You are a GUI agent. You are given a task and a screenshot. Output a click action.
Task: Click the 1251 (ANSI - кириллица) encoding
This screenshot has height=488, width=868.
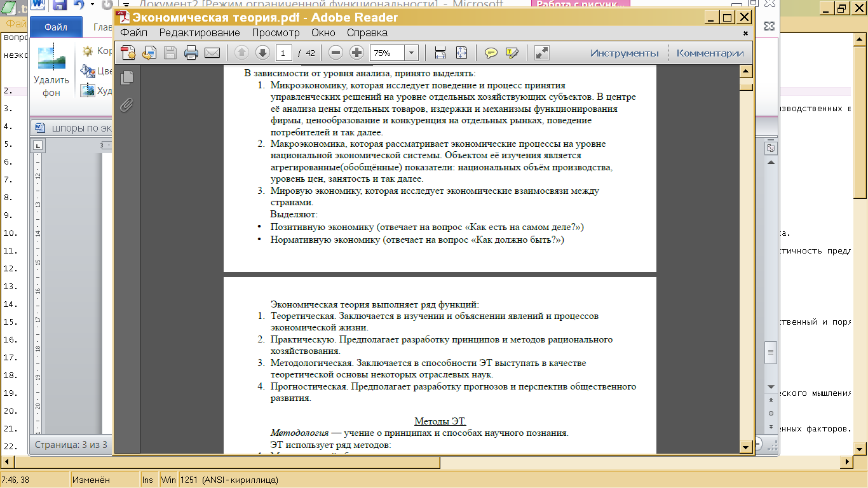[229, 480]
